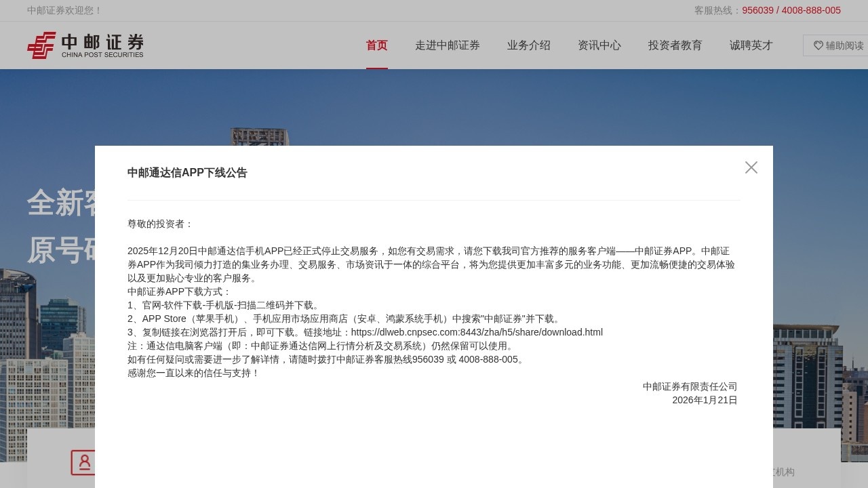
Task: Click the company signature 中邮证券有限责任公司
Action: 690,386
